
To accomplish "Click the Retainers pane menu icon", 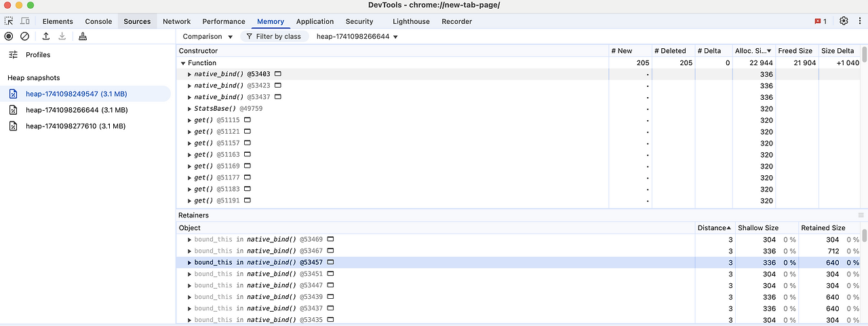I will click(861, 215).
